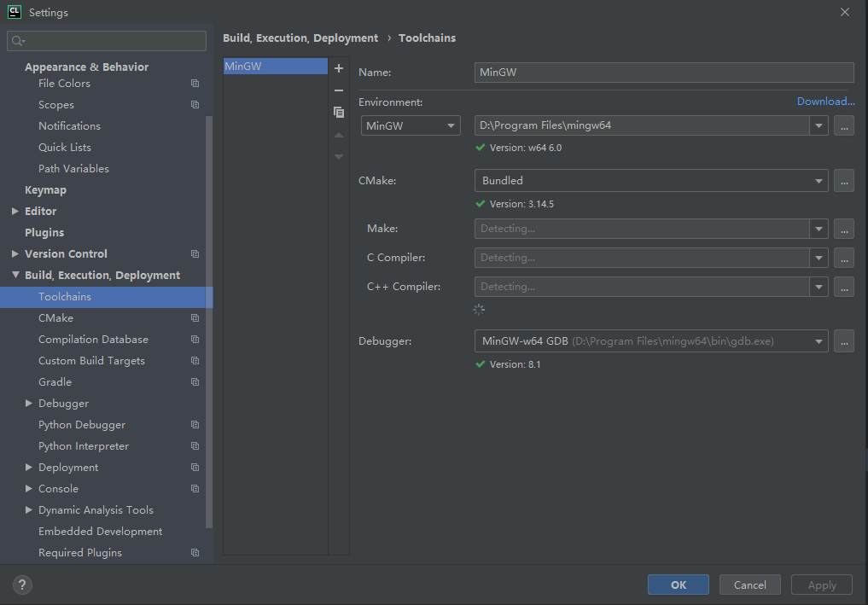Viewport: 868px width, 605px height.
Task: Close the Settings dialog
Action: pyautogui.click(x=845, y=12)
